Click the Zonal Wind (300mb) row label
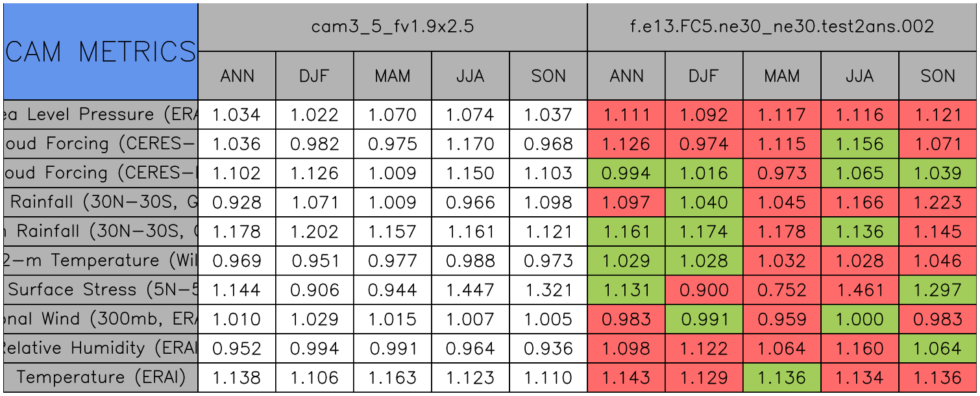The image size is (980, 396). pos(101,319)
